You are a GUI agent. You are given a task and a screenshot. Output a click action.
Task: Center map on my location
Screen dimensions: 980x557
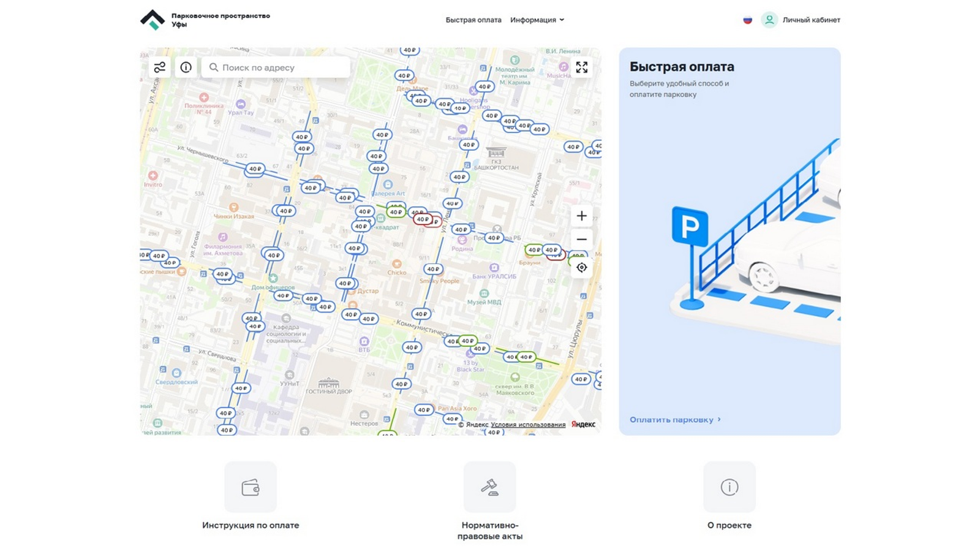581,268
